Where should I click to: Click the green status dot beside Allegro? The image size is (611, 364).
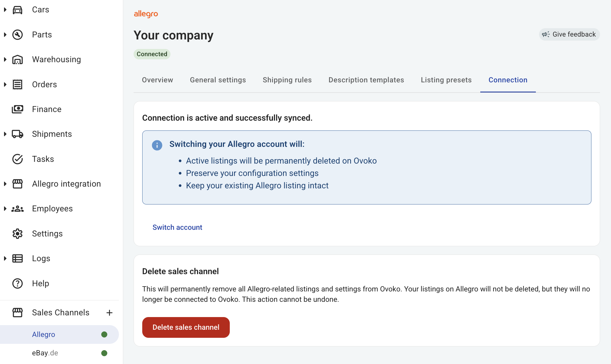coord(104,334)
